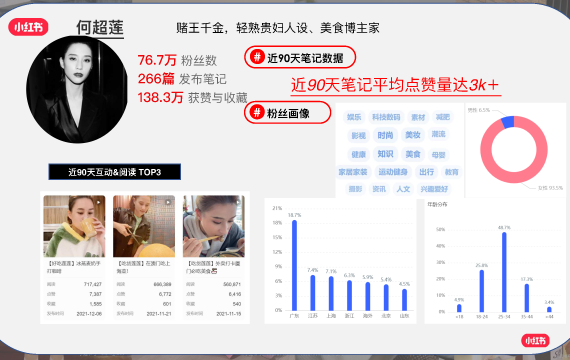Click the 山东 4.5% bar in region chart
The image size is (570, 360).
click(405, 300)
